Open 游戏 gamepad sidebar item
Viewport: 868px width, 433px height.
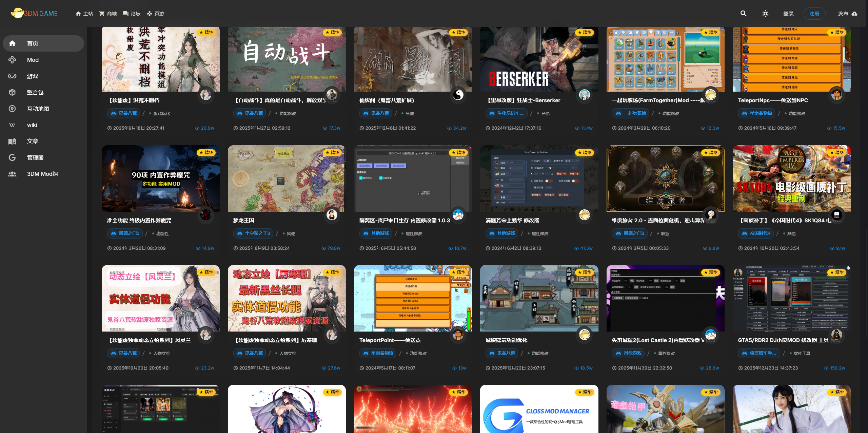tap(33, 76)
